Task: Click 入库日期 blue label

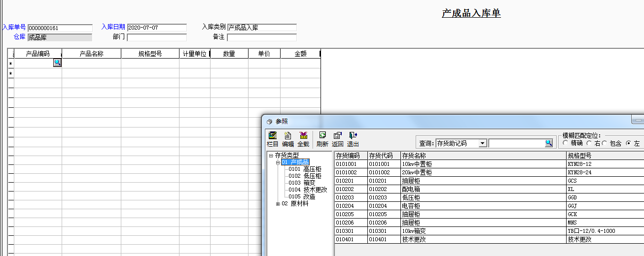Action: tap(113, 27)
